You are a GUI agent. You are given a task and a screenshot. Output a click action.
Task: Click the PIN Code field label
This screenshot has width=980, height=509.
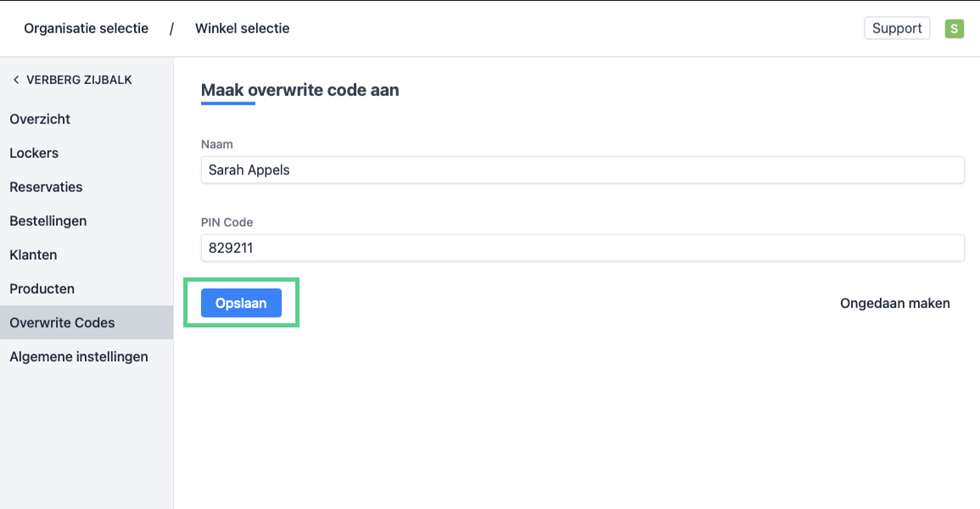227,222
